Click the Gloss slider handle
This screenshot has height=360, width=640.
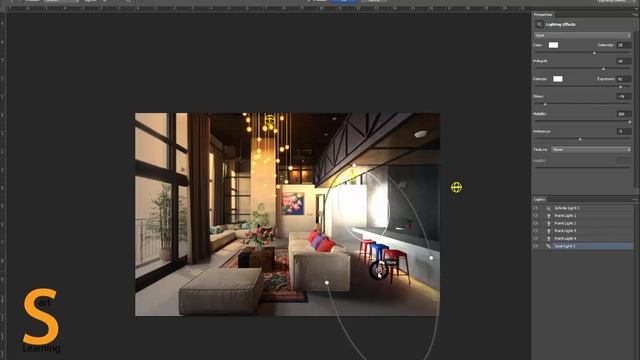tap(545, 104)
